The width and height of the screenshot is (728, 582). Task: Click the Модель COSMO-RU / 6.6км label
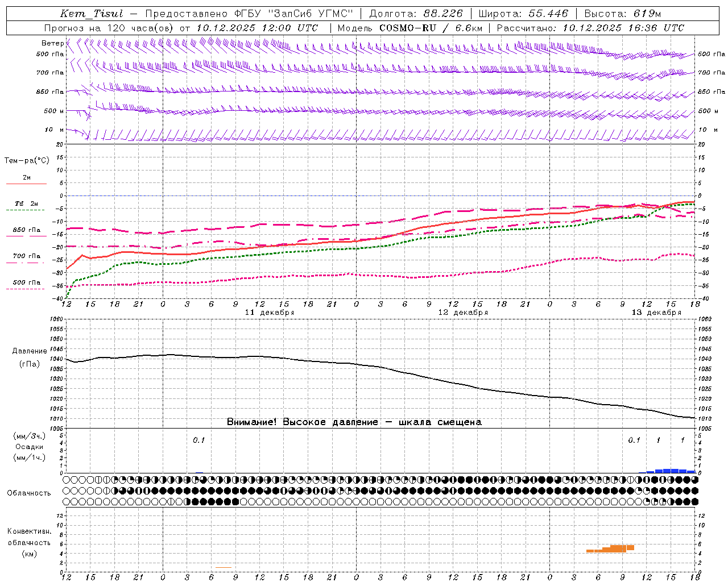pyautogui.click(x=409, y=28)
